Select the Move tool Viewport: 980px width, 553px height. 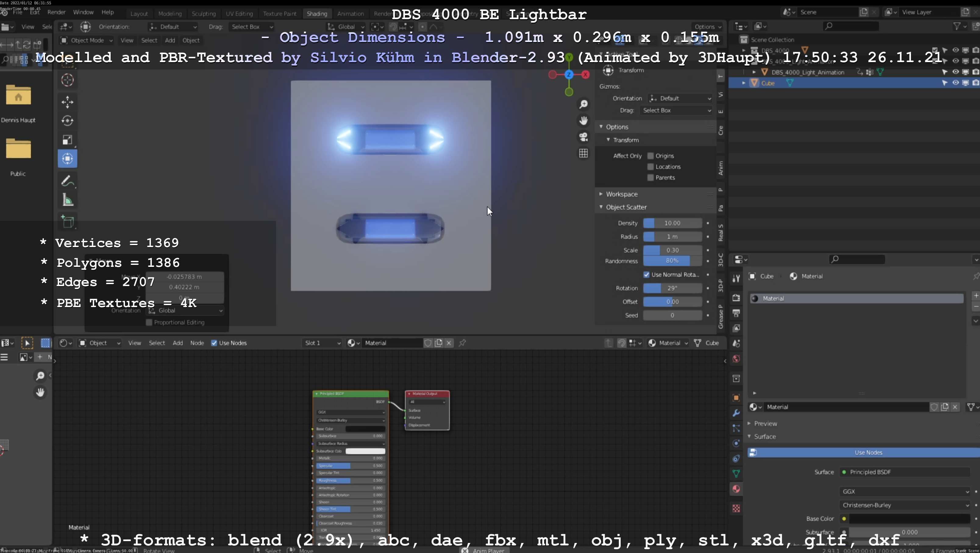click(x=67, y=101)
